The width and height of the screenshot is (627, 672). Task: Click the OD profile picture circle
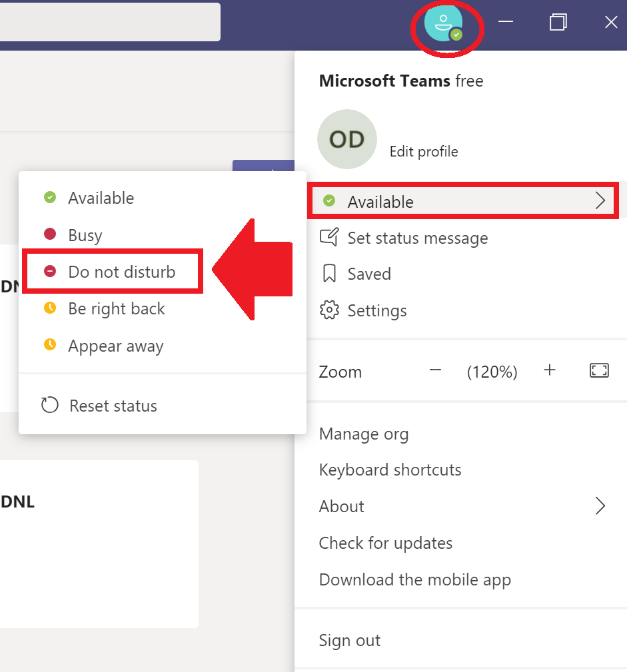tap(347, 139)
